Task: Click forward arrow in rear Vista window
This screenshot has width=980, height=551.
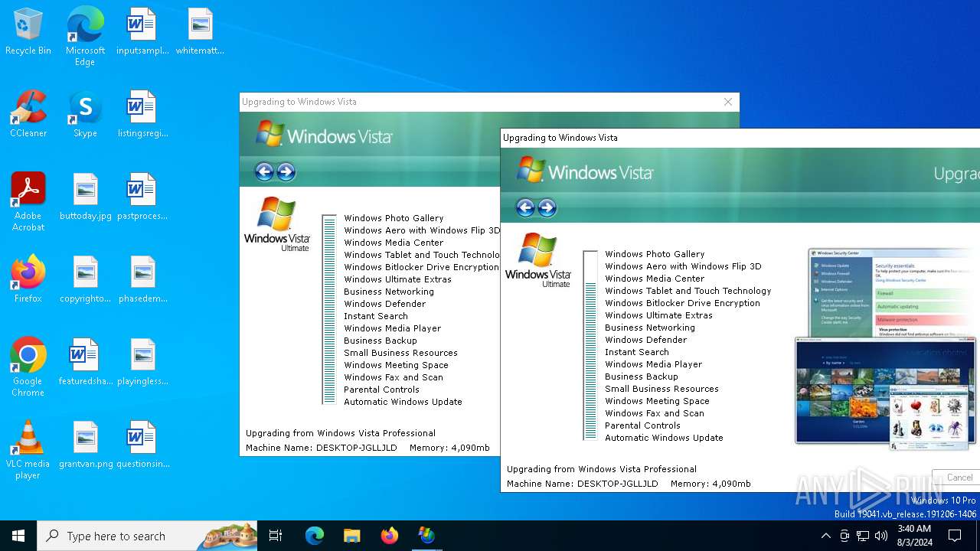Action: point(286,171)
